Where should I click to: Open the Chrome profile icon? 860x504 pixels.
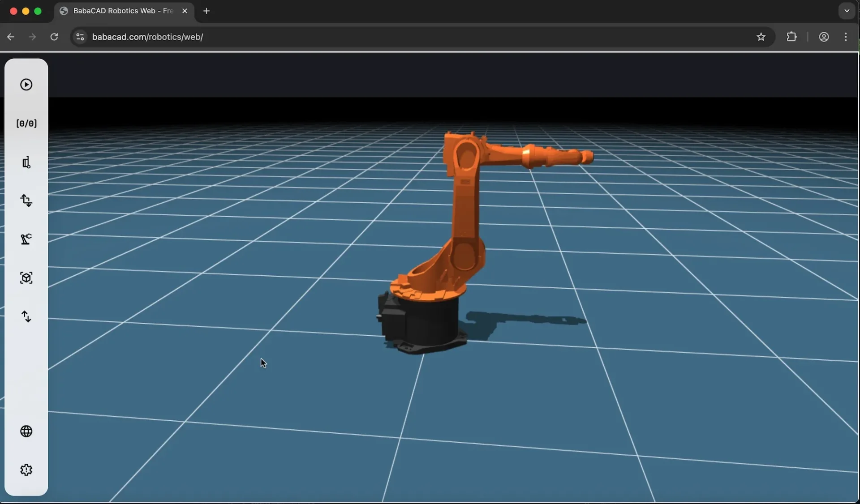[824, 37]
